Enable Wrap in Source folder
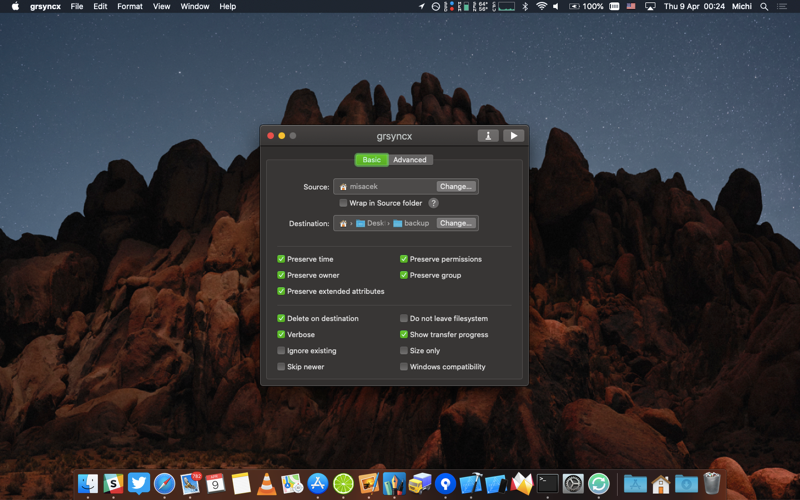The image size is (800, 500). [344, 203]
